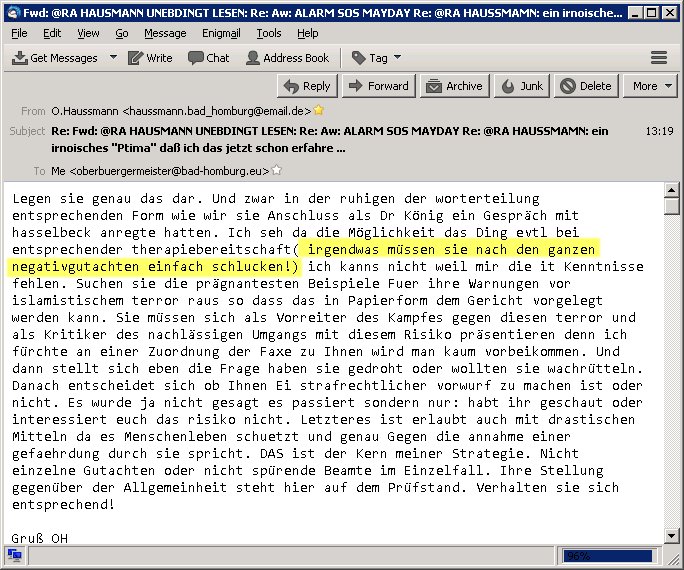Toggle the star next to sender address
The image size is (684, 570).
319,110
